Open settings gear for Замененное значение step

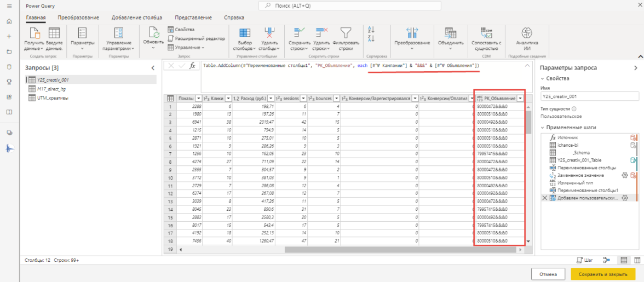[x=624, y=175]
